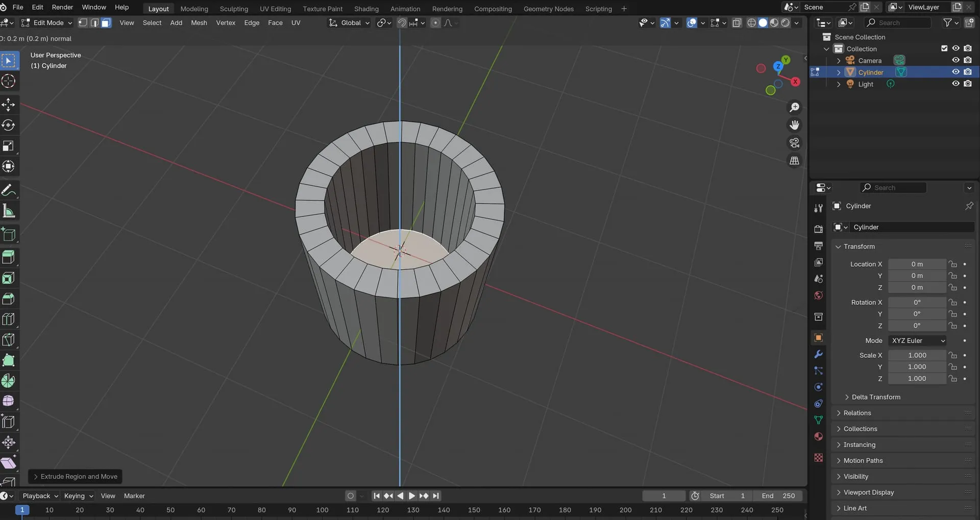Select the Move tool in toolbar

pos(9,105)
